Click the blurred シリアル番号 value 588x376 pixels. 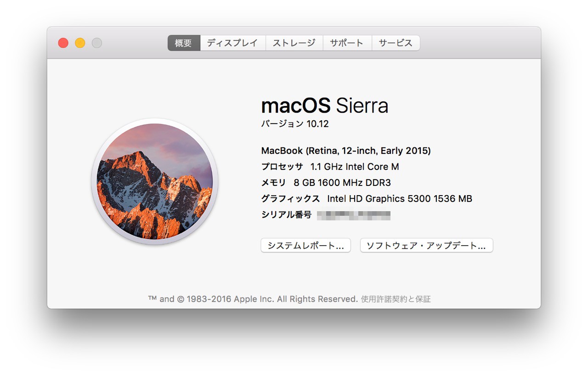354,215
